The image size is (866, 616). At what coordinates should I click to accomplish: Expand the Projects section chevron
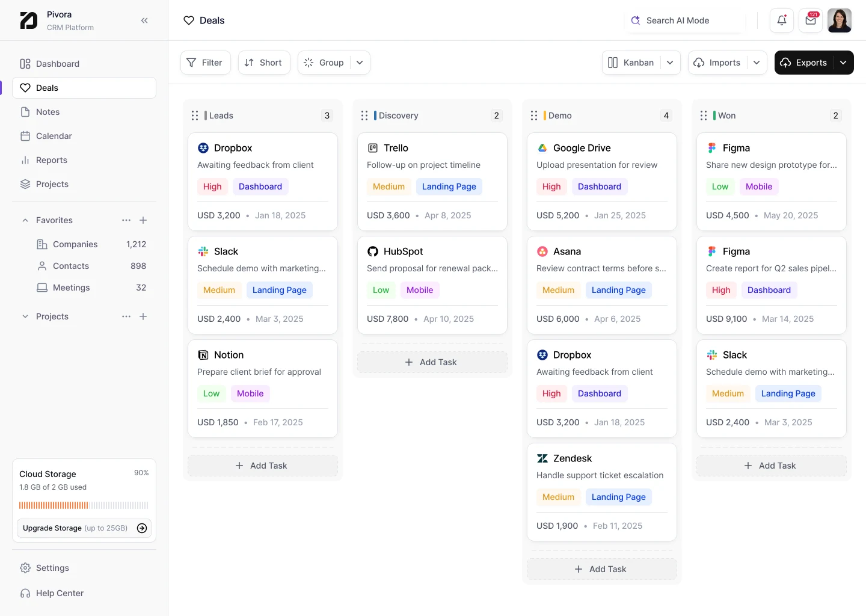25,316
